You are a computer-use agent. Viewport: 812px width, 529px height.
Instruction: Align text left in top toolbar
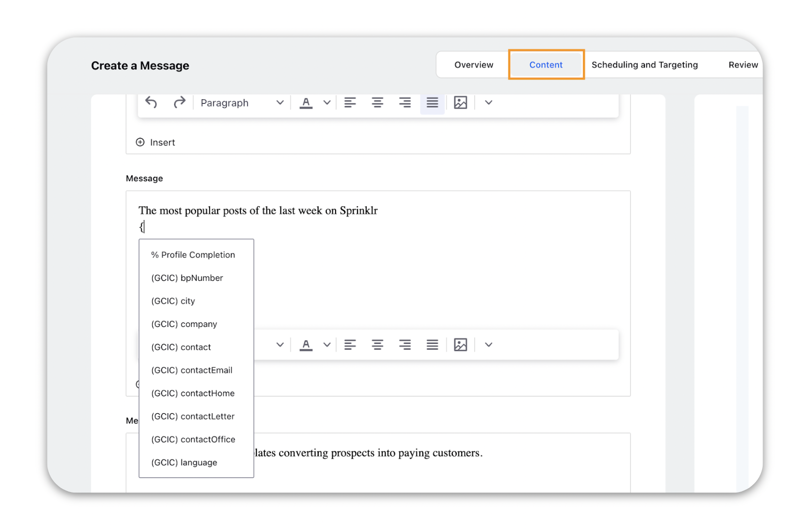point(350,103)
